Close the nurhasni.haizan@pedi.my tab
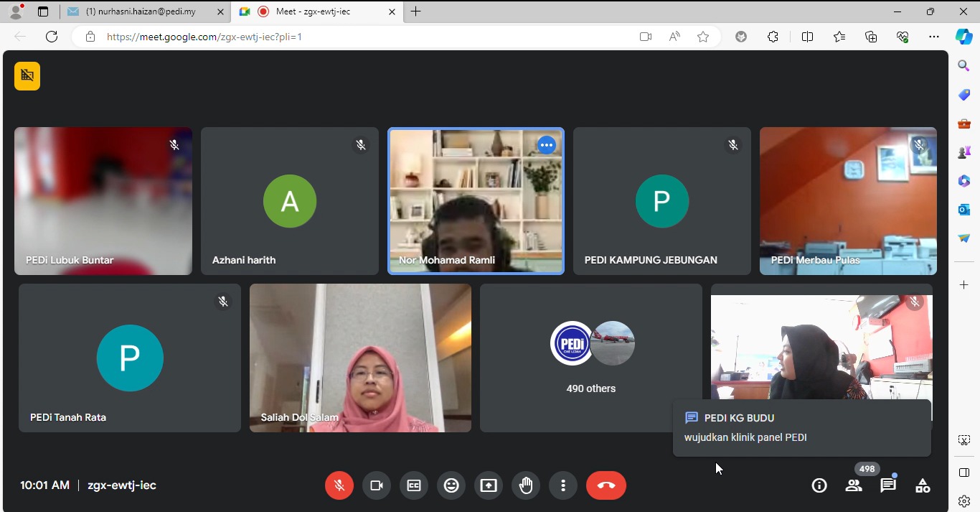The width and height of the screenshot is (980, 512). pyautogui.click(x=220, y=11)
